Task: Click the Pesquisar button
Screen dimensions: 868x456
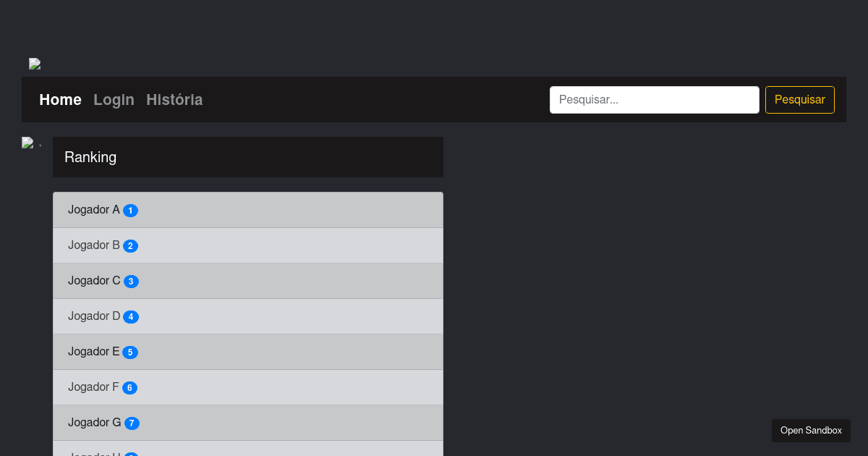Action: 799,100
